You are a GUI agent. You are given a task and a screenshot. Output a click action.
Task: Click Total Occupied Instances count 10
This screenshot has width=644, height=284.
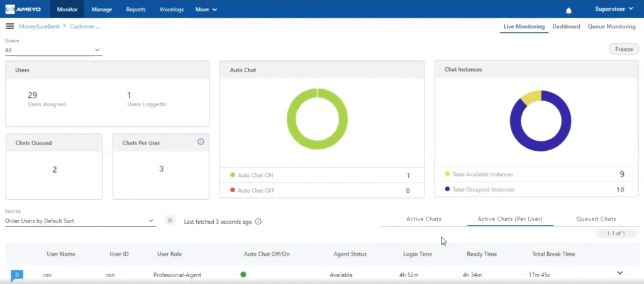(620, 190)
